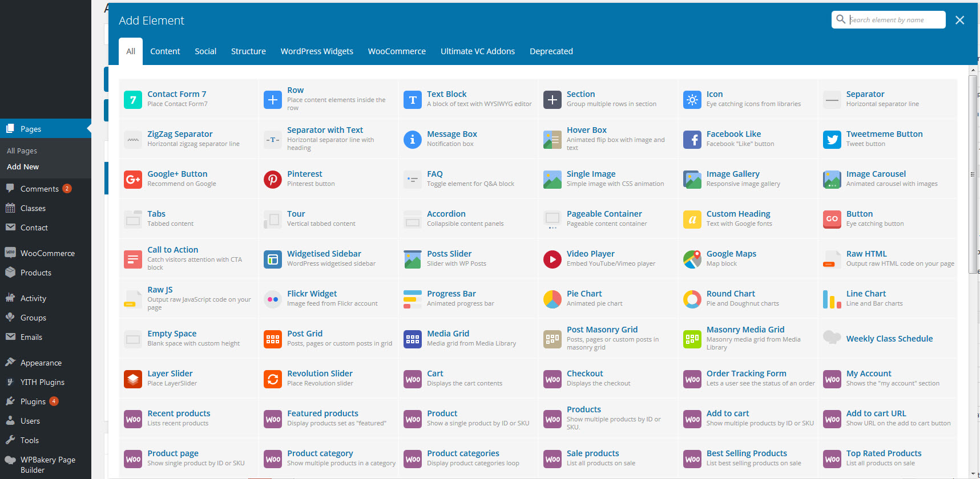The image size is (980, 479).
Task: Open Appearance in the WordPress sidebar
Action: pos(41,363)
